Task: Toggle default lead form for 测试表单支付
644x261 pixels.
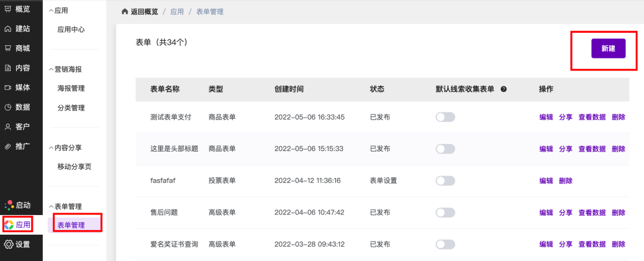Action: [x=445, y=117]
